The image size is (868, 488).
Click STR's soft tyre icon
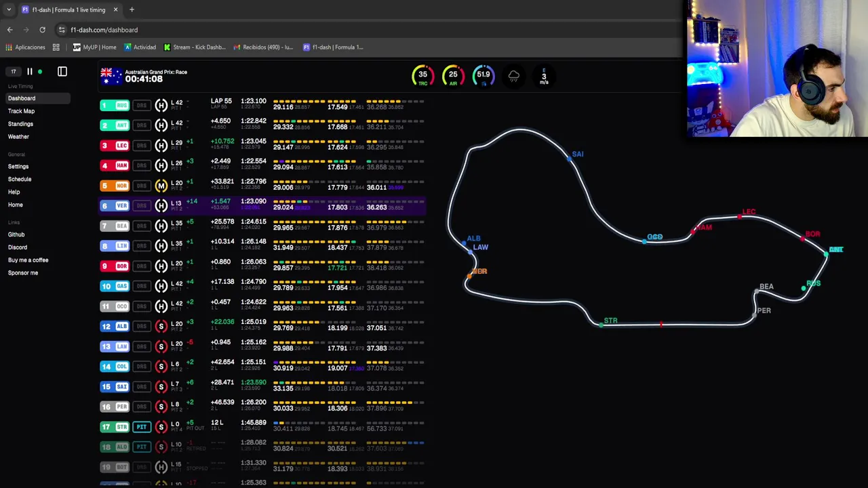pos(161,427)
